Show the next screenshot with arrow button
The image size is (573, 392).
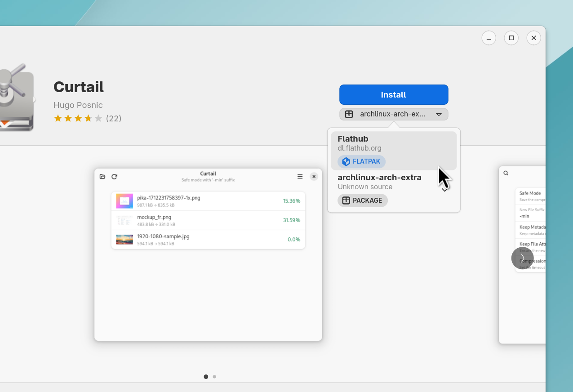pos(522,258)
